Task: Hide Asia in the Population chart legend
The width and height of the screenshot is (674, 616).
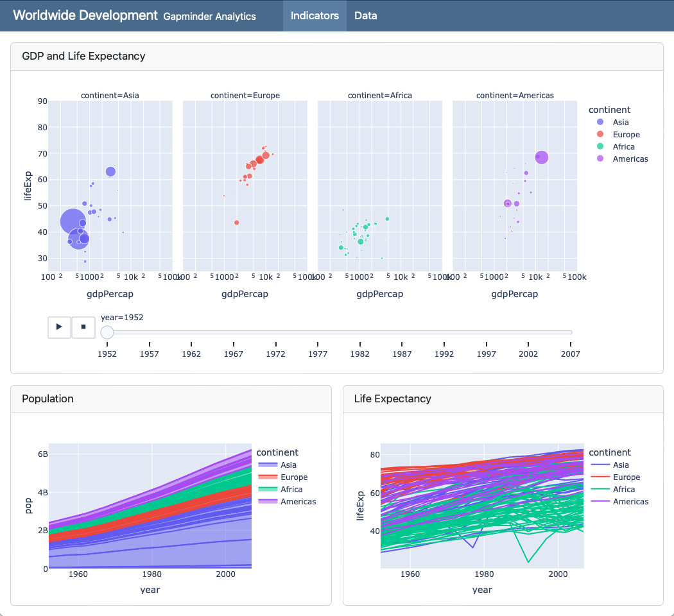Action: [x=288, y=465]
